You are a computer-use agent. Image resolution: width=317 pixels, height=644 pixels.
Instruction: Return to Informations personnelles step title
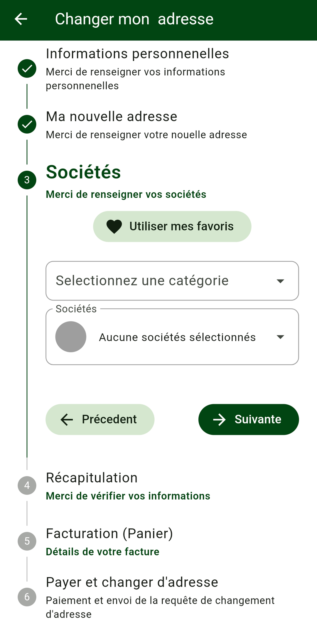click(x=137, y=54)
